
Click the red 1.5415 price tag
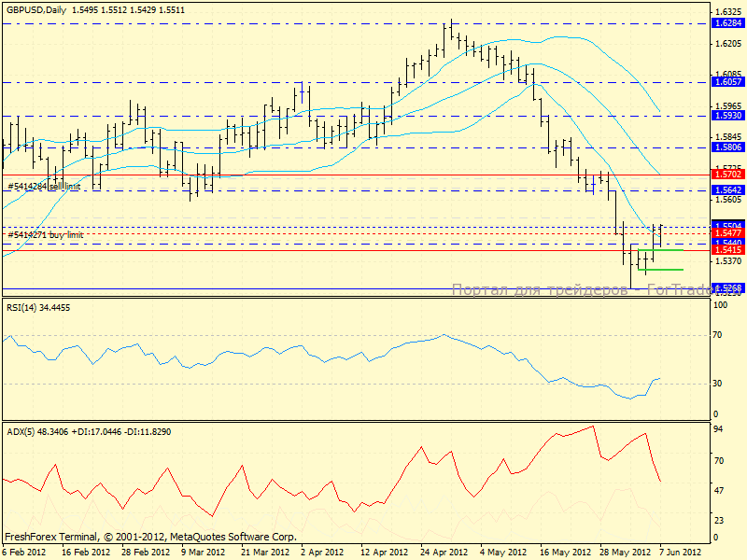click(x=727, y=250)
